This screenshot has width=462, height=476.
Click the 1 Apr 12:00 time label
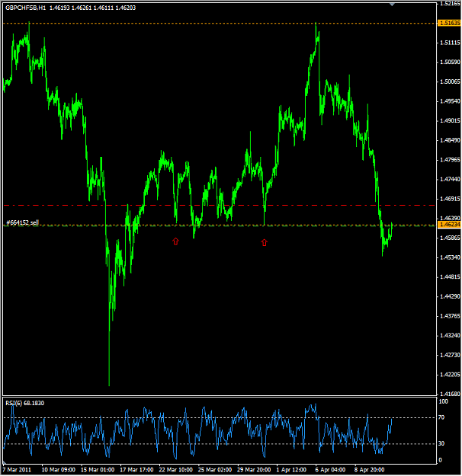point(291,470)
